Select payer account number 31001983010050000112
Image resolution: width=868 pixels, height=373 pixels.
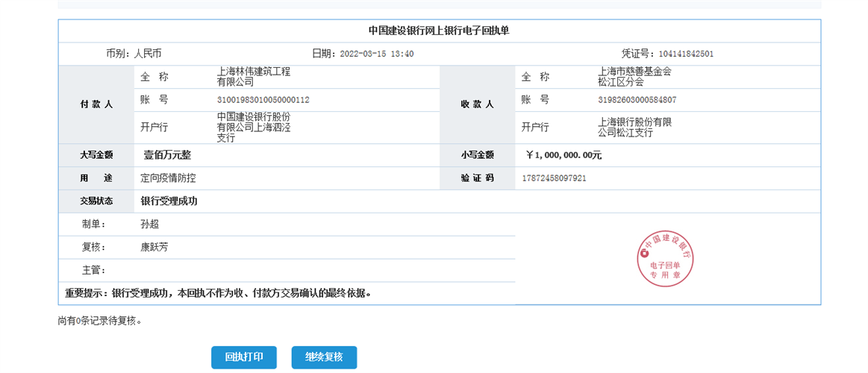click(x=263, y=100)
